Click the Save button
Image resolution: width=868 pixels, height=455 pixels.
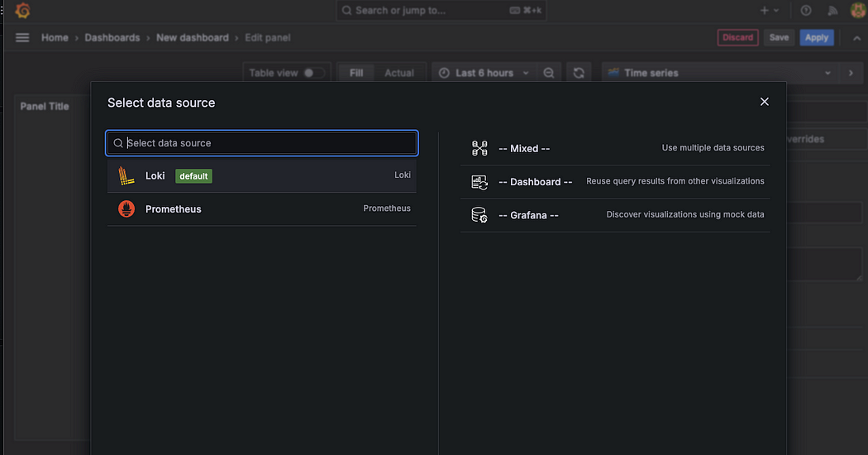point(779,38)
